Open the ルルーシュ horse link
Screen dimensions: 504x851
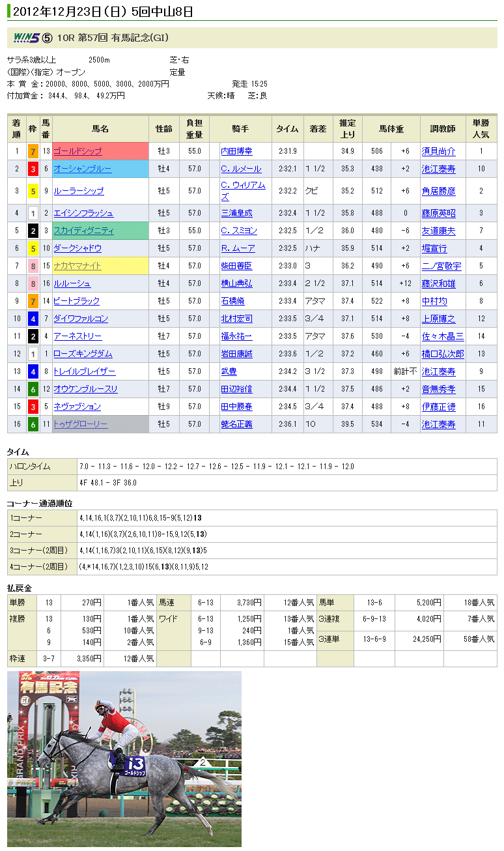72,283
